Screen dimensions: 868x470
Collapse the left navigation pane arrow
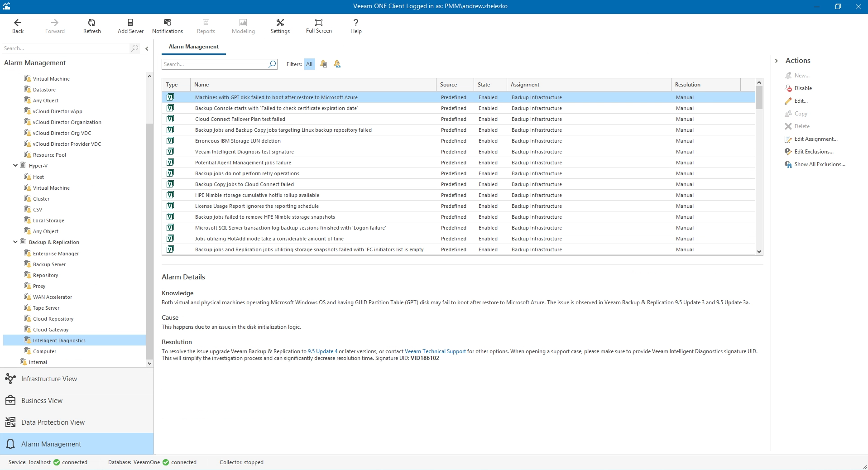(147, 48)
